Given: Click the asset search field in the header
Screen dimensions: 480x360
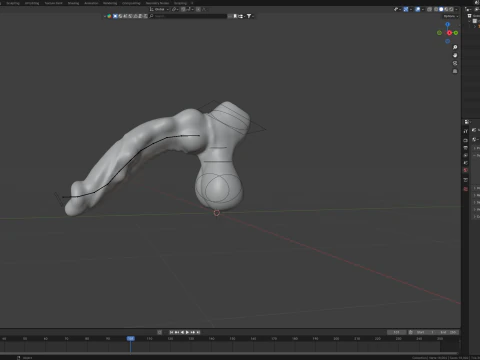Looking at the screenshot, I should (x=188, y=16).
